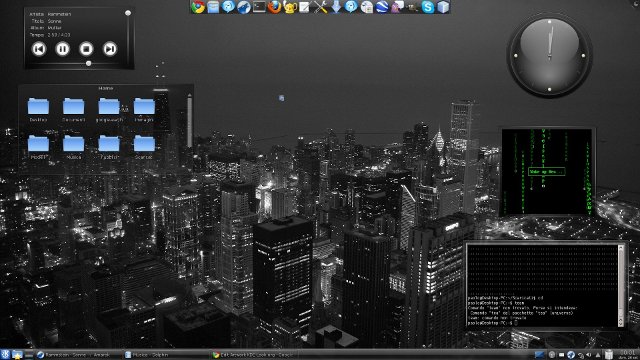Open the notepad text editor dock icon
Viewport: 640px width, 360px height.
(305, 7)
